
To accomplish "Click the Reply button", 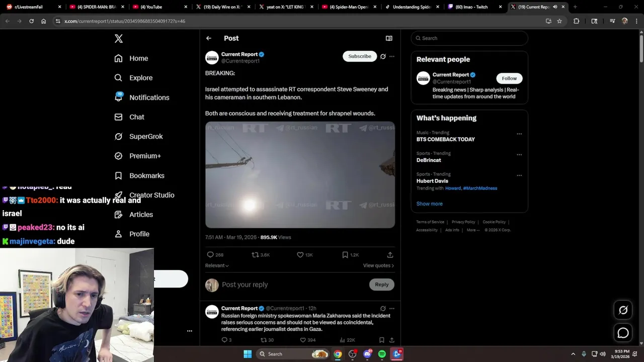I will [x=382, y=285].
